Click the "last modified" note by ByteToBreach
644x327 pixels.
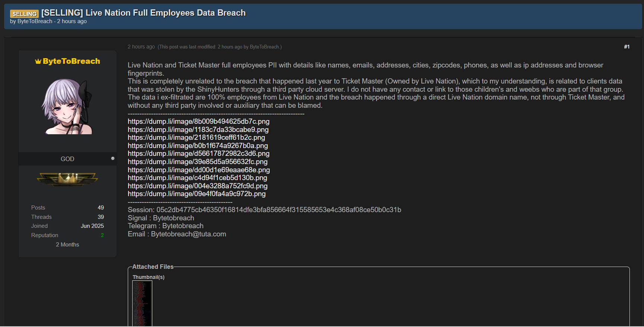click(x=220, y=47)
